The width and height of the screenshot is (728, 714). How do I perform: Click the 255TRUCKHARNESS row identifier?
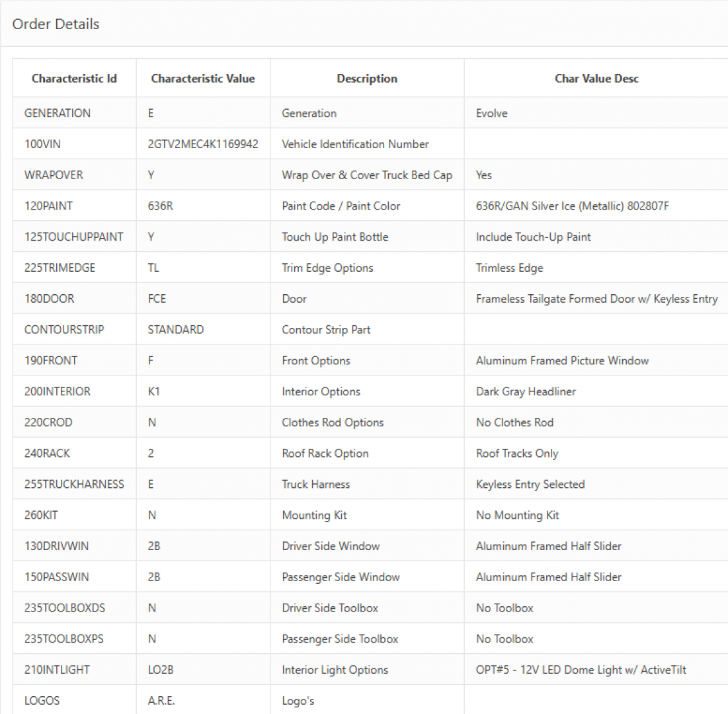pyautogui.click(x=74, y=485)
